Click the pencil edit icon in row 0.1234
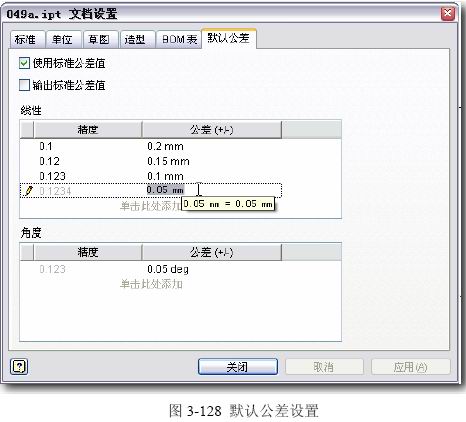466x422 pixels. click(x=29, y=191)
